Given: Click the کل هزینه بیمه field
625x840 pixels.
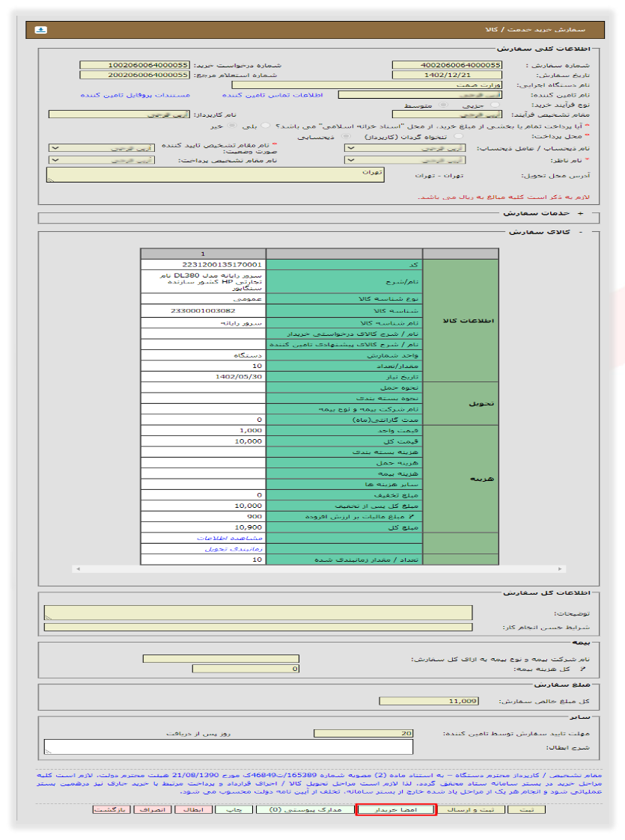Looking at the screenshot, I should pos(246,669).
